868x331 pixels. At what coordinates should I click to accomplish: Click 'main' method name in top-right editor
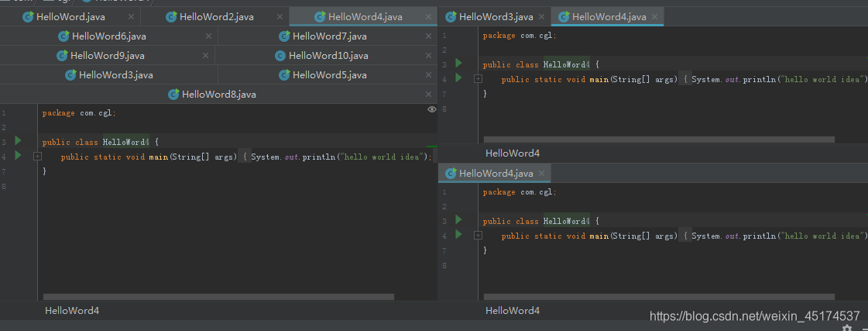click(599, 79)
